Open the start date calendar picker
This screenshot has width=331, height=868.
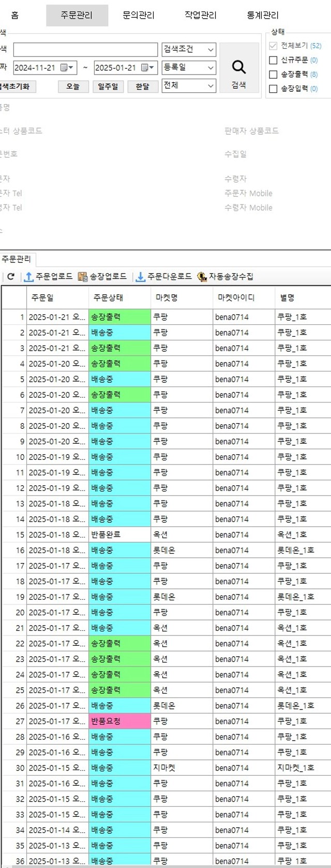pyautogui.click(x=64, y=68)
